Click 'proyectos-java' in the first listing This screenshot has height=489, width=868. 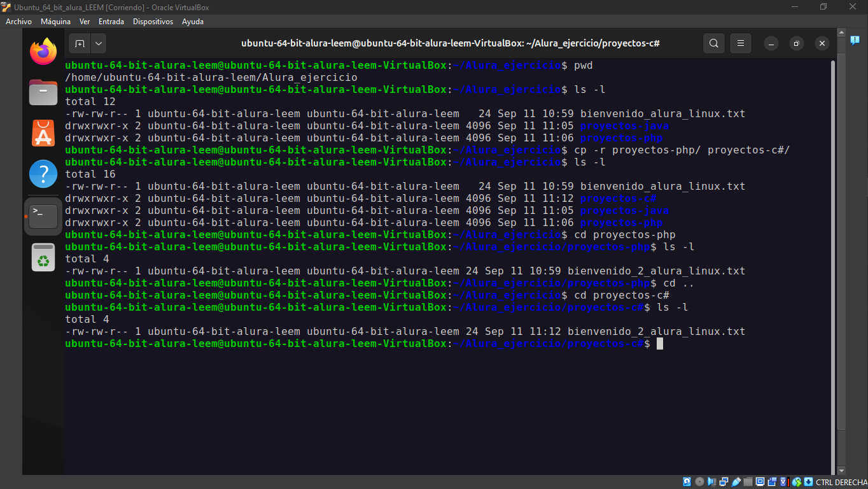click(624, 126)
